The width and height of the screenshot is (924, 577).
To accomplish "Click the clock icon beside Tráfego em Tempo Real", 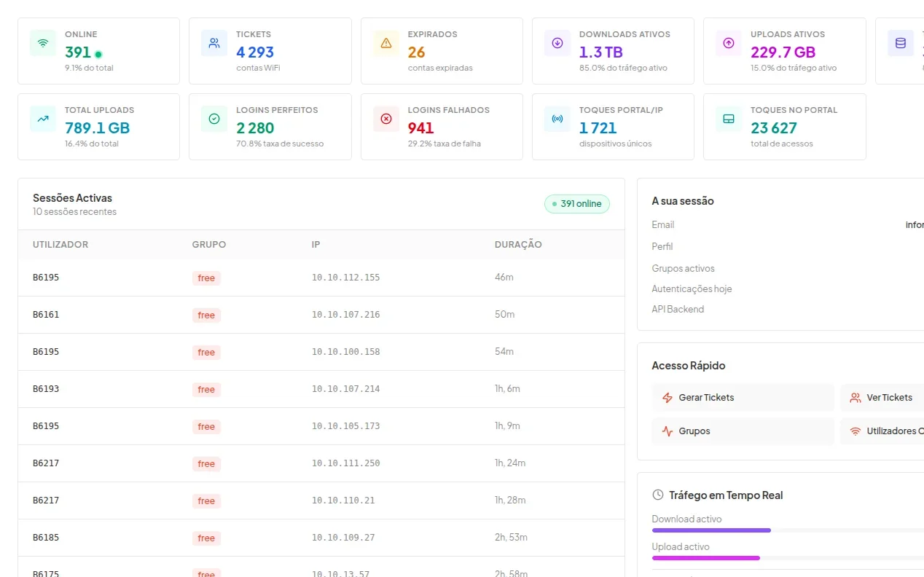I will click(658, 495).
